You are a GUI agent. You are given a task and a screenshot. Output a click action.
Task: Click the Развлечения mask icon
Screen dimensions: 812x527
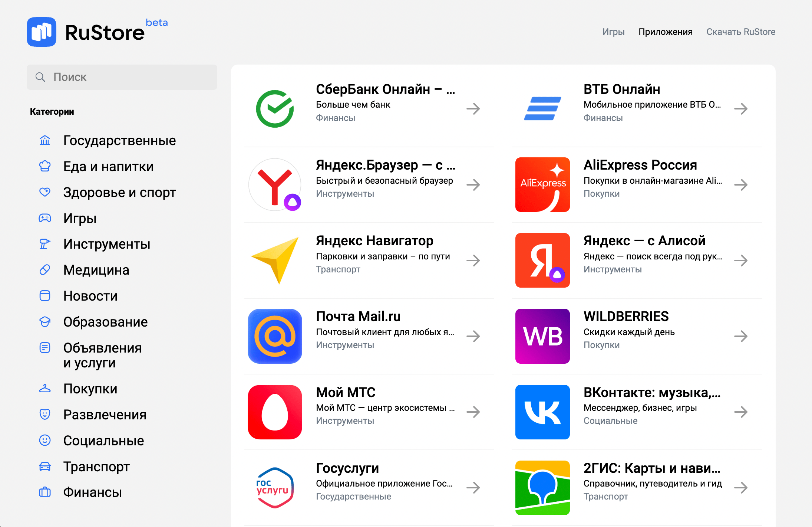click(45, 415)
